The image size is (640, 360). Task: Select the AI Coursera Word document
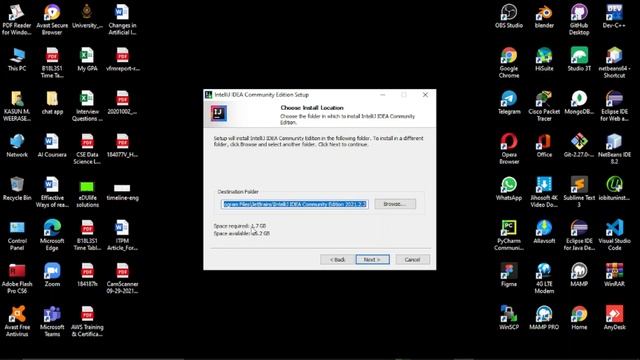pos(52,146)
